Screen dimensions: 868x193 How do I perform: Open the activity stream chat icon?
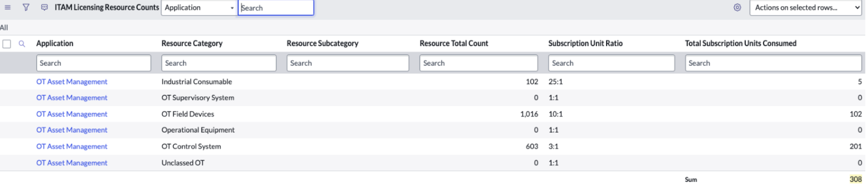pos(44,7)
